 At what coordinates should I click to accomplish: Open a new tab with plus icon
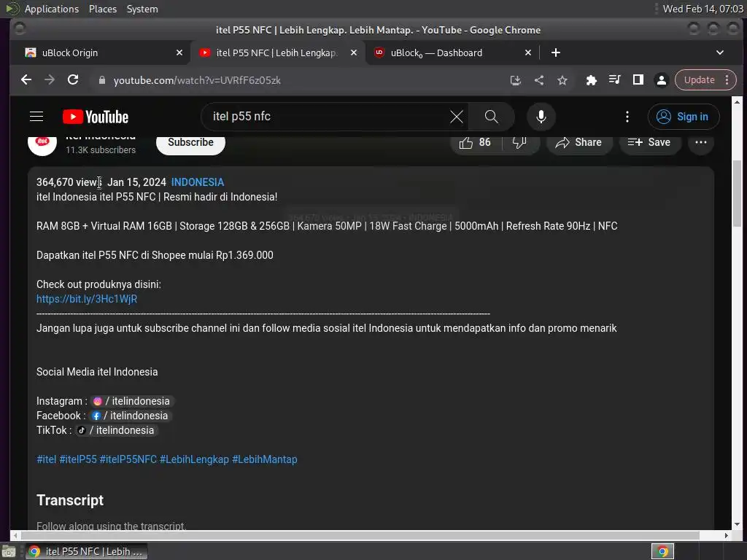pos(555,52)
